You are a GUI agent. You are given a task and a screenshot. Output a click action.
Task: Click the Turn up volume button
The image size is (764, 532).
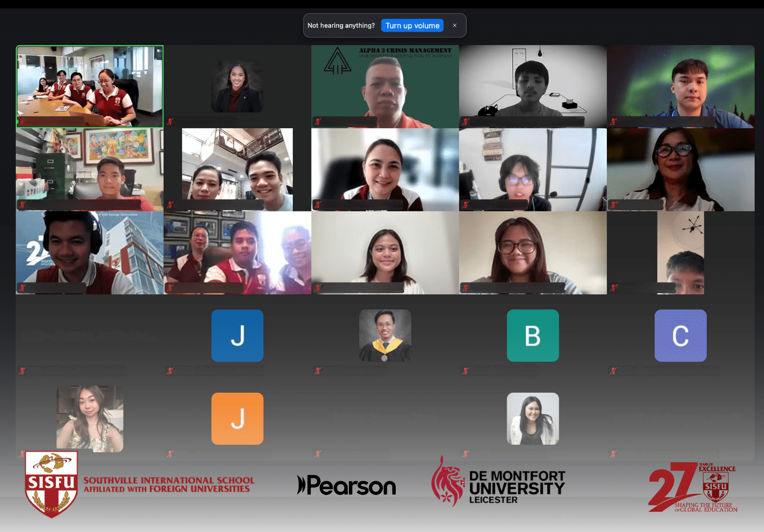click(x=412, y=26)
